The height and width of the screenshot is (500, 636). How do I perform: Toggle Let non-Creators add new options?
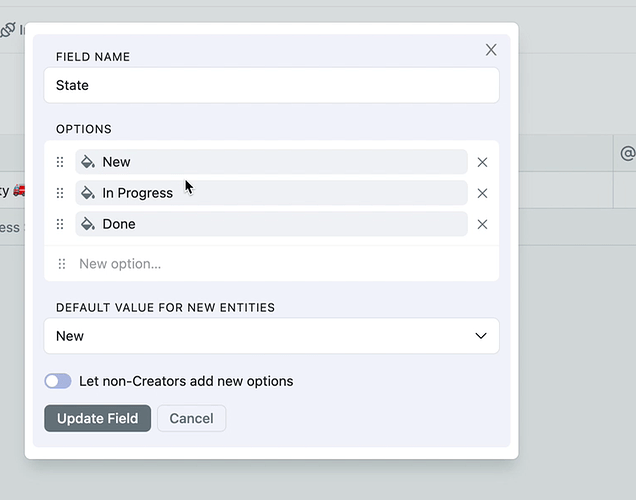click(58, 381)
